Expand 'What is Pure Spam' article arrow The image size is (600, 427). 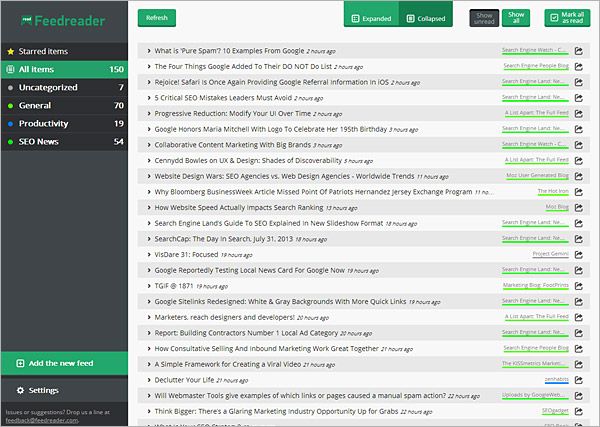point(149,49)
